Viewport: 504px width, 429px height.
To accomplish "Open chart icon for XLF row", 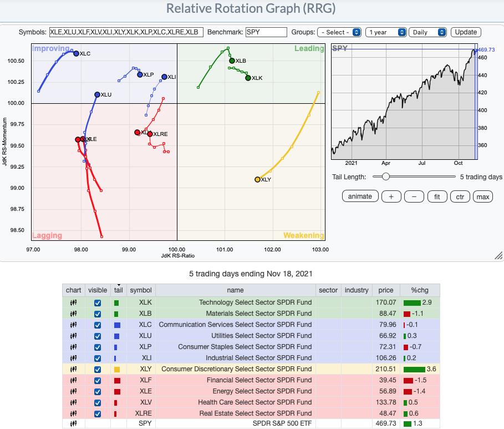I will pos(73,380).
